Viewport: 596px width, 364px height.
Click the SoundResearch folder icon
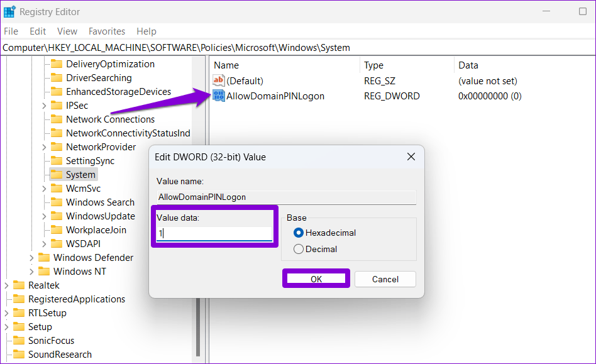[x=19, y=355]
